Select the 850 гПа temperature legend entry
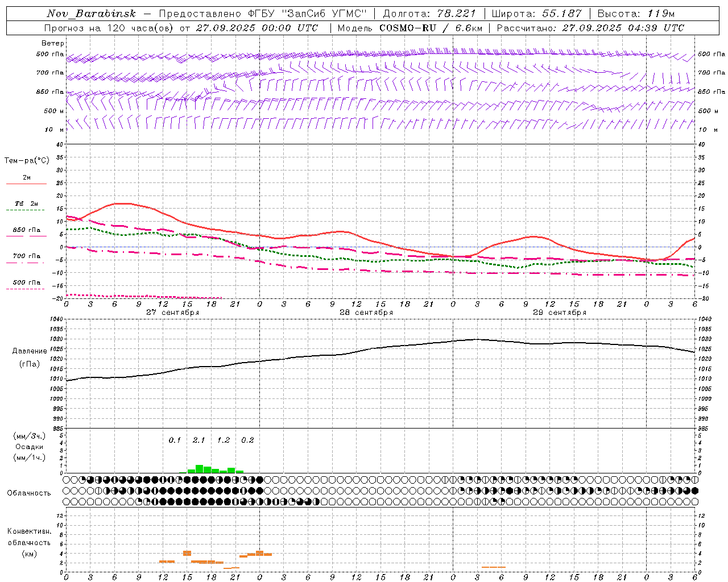This screenshot has width=728, height=582. 26,232
